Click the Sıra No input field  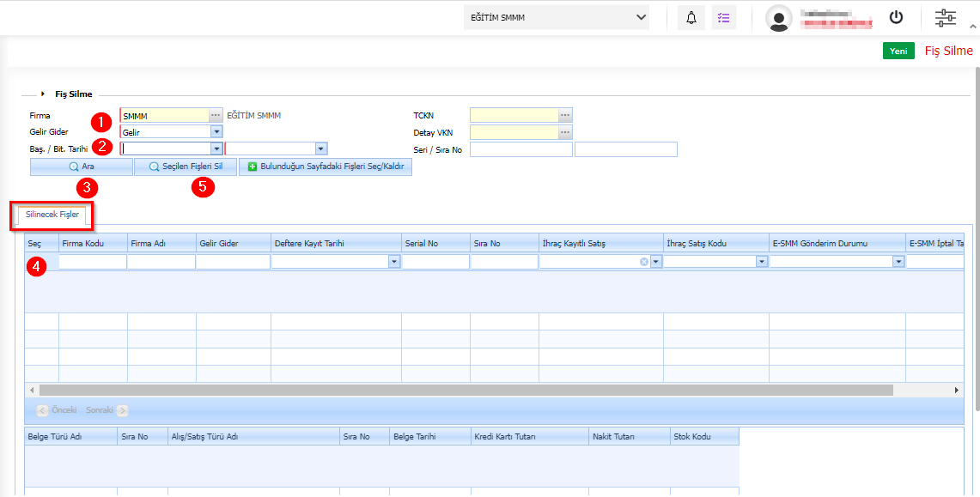point(626,149)
